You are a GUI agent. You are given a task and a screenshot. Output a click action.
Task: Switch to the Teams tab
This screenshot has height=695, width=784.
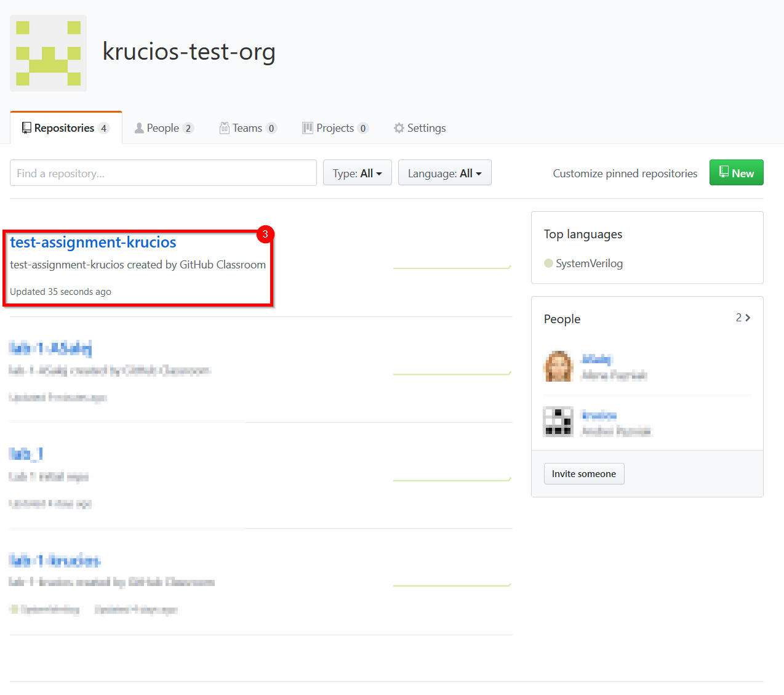248,128
